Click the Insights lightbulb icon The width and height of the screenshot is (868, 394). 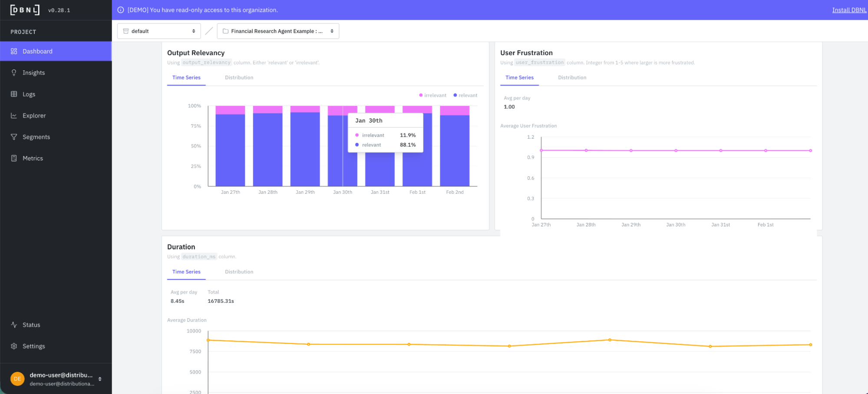[x=14, y=73]
